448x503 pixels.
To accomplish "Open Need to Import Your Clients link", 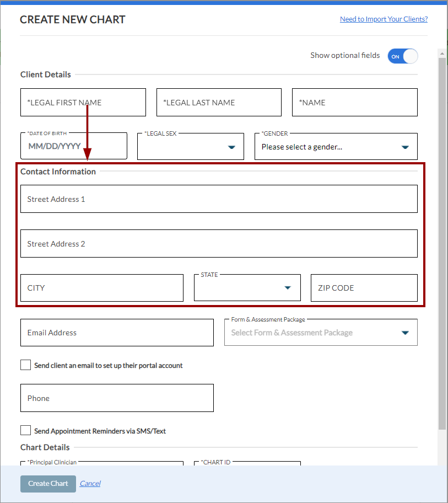I will tap(384, 19).
